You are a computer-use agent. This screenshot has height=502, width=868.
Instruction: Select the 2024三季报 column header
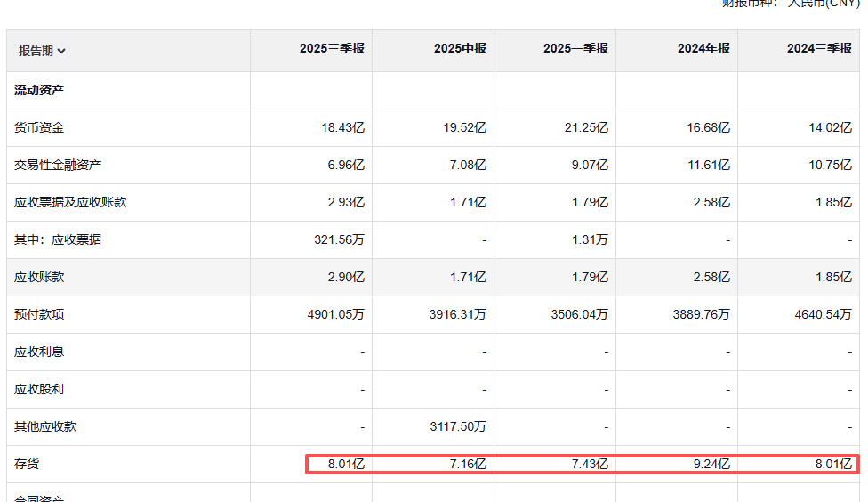coord(819,49)
